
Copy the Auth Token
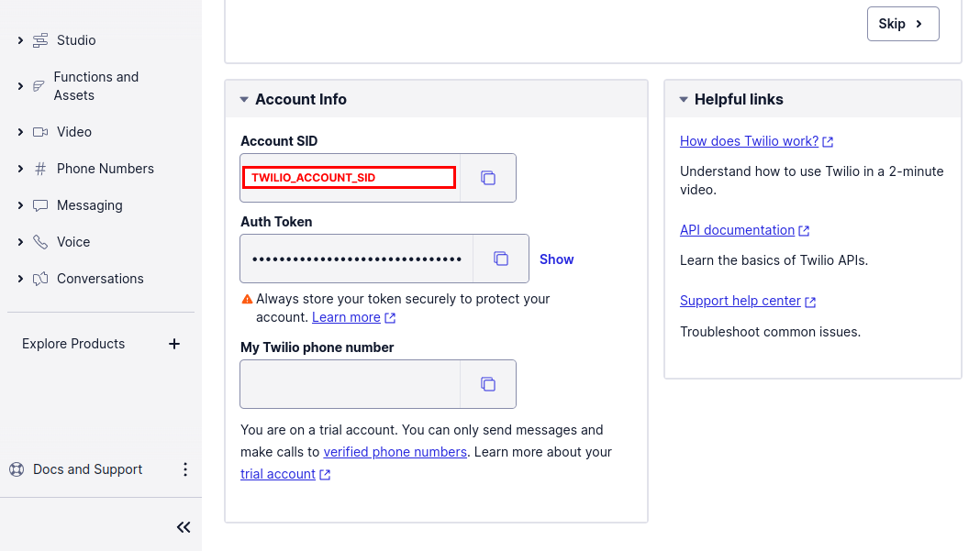pyautogui.click(x=501, y=259)
